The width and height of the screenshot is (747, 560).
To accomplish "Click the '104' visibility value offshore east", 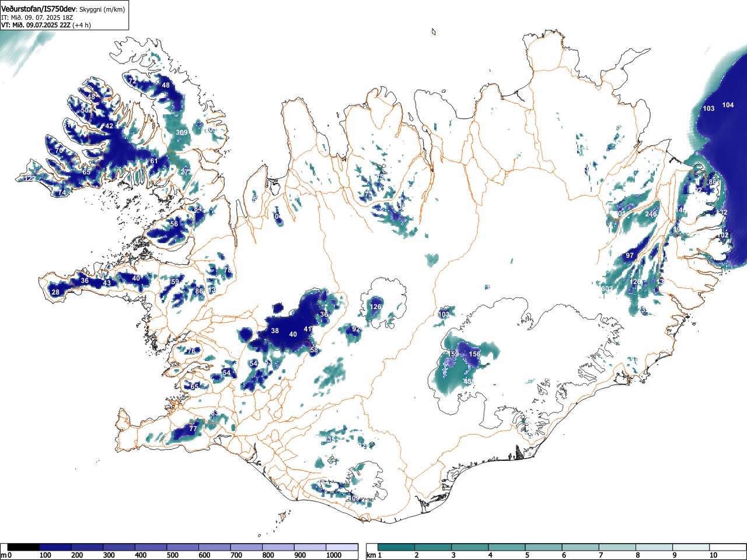I will point(728,105).
